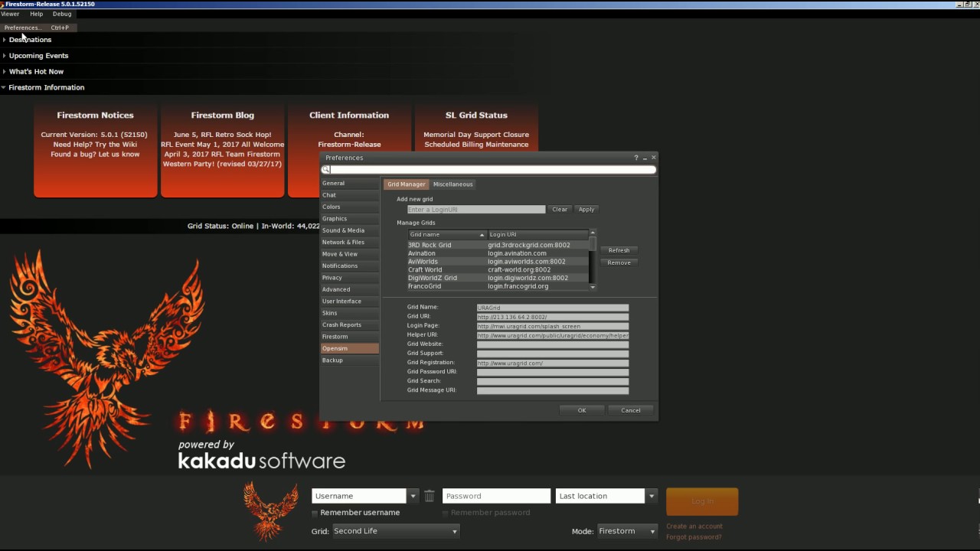The image size is (980, 551).
Task: Open the Chat preferences category
Action: [x=350, y=195]
